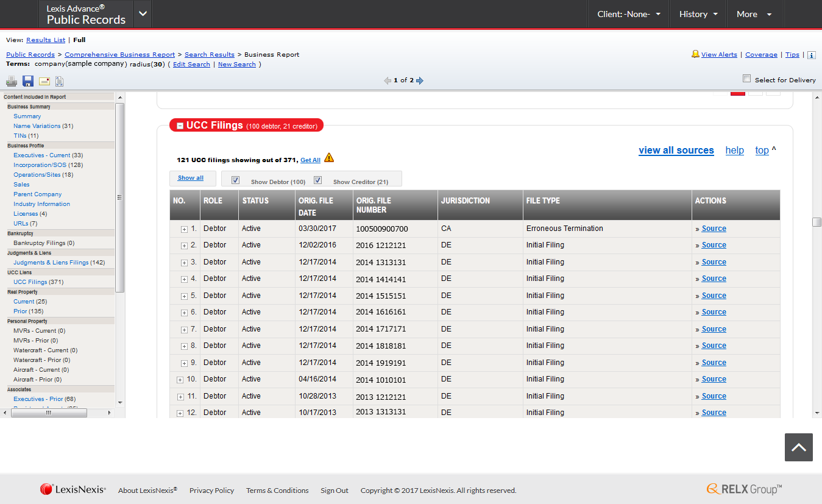Uncheck the Show Creditor (21) checkbox
The width and height of the screenshot is (822, 504).
coord(317,180)
